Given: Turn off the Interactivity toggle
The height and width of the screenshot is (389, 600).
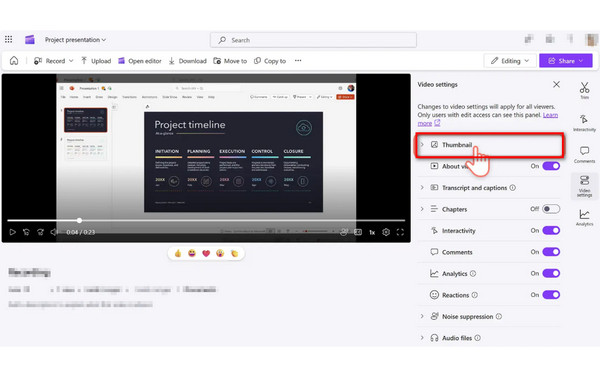Looking at the screenshot, I should (551, 230).
